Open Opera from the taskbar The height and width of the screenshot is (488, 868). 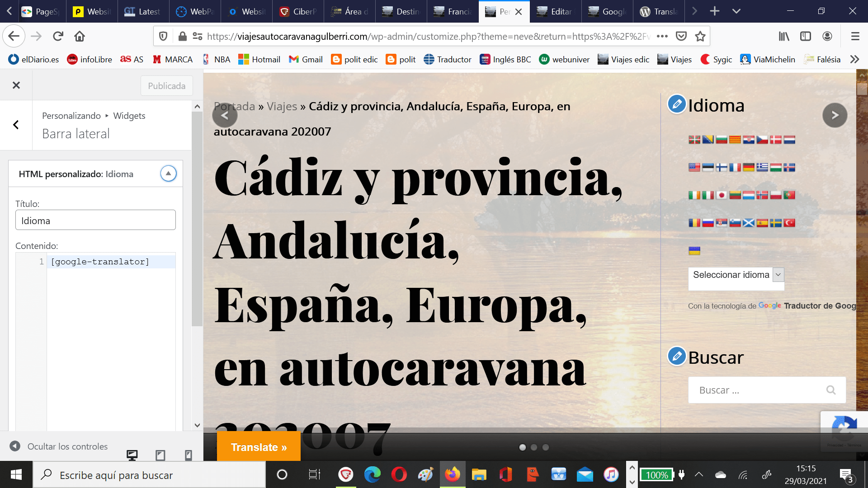[399, 474]
